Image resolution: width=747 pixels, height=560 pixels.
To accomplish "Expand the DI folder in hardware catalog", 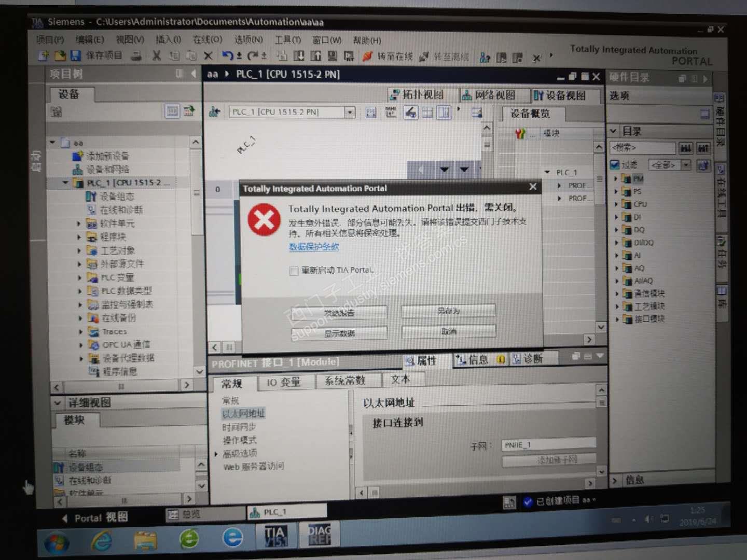I will [x=617, y=217].
